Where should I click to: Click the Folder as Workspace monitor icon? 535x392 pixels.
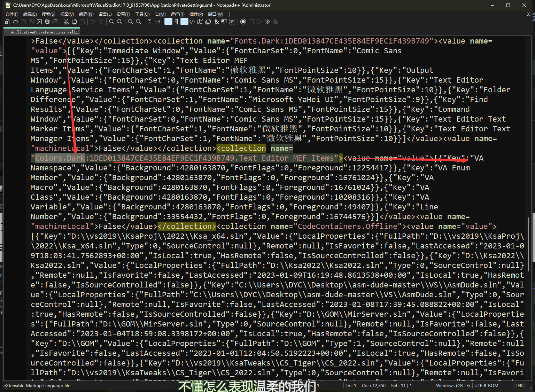[224, 22]
